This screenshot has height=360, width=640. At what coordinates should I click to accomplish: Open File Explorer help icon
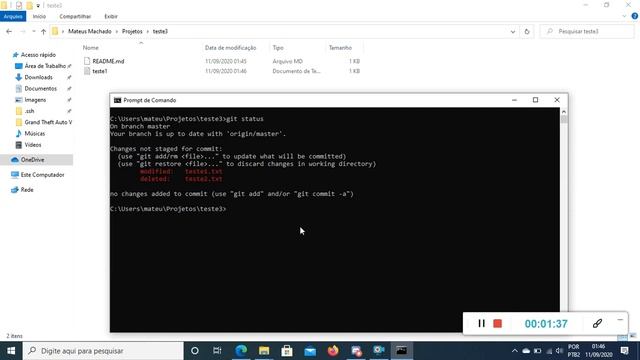tap(634, 16)
